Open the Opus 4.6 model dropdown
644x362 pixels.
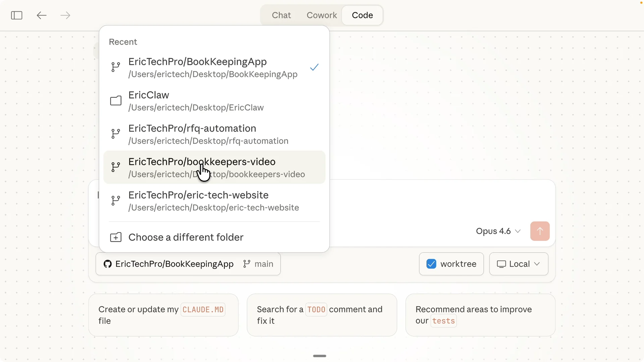pyautogui.click(x=498, y=231)
